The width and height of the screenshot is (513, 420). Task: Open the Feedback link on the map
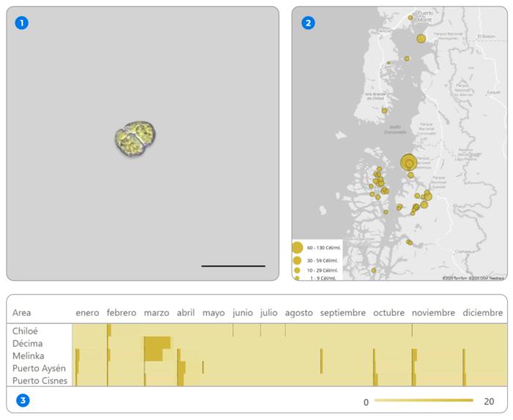496,278
